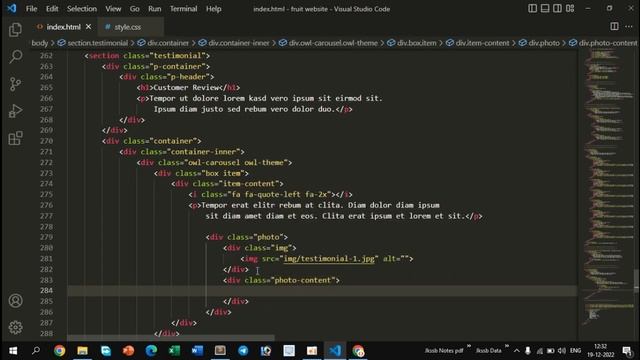Click the horizontal scrollbar under editor

tap(171, 338)
